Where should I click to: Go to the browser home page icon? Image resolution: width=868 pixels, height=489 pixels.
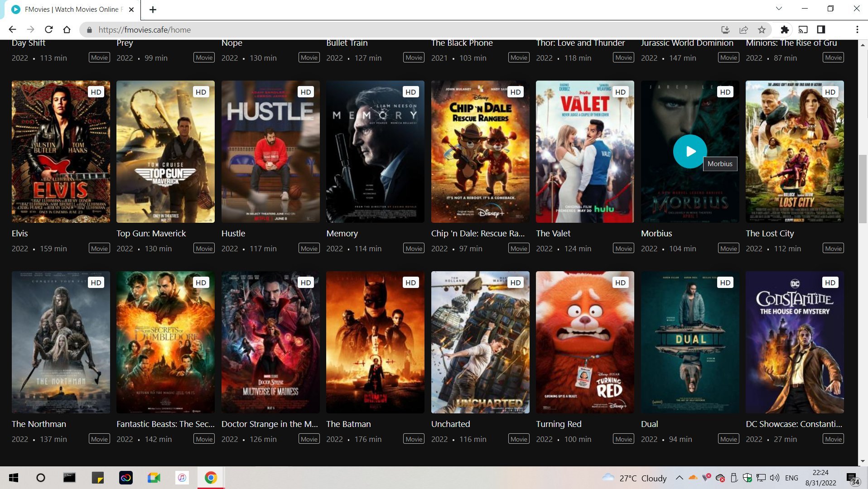67,29
